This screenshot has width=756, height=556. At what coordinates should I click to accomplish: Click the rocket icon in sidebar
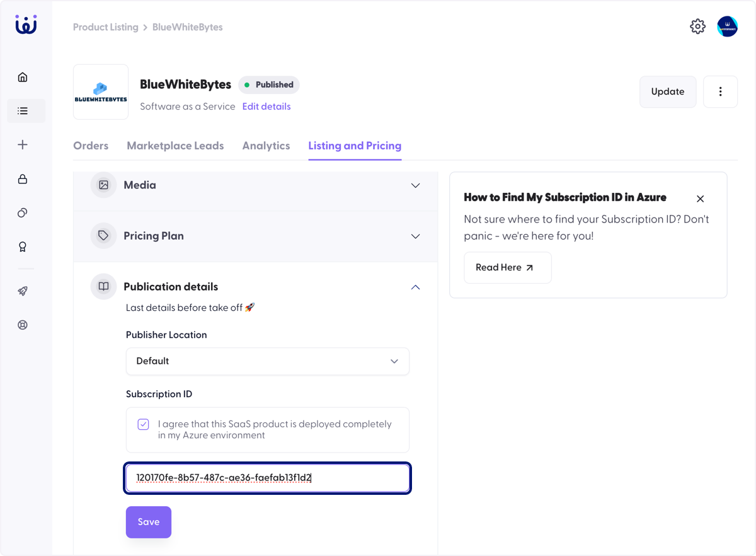[23, 291]
